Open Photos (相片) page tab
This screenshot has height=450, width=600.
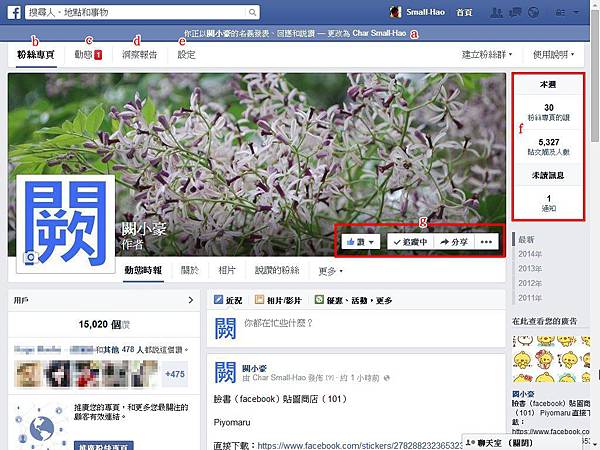click(x=227, y=271)
